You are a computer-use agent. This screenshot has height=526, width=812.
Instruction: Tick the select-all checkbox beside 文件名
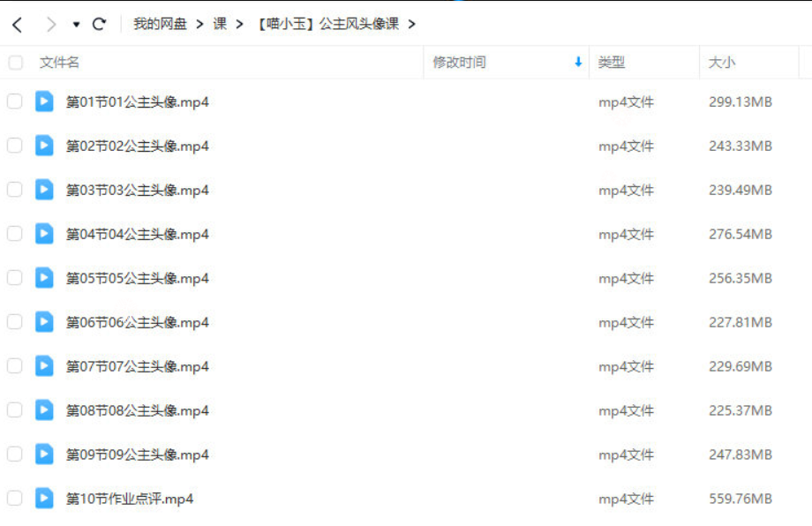(x=16, y=63)
